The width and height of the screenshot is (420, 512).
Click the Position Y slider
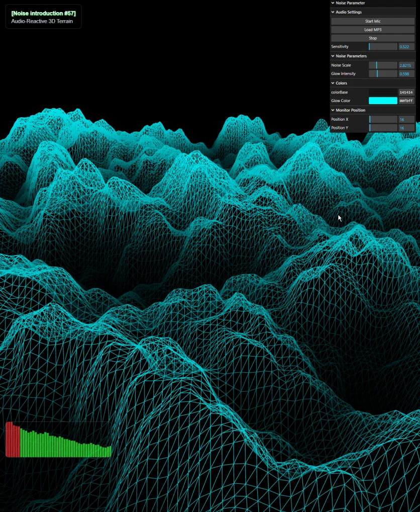[x=383, y=128]
